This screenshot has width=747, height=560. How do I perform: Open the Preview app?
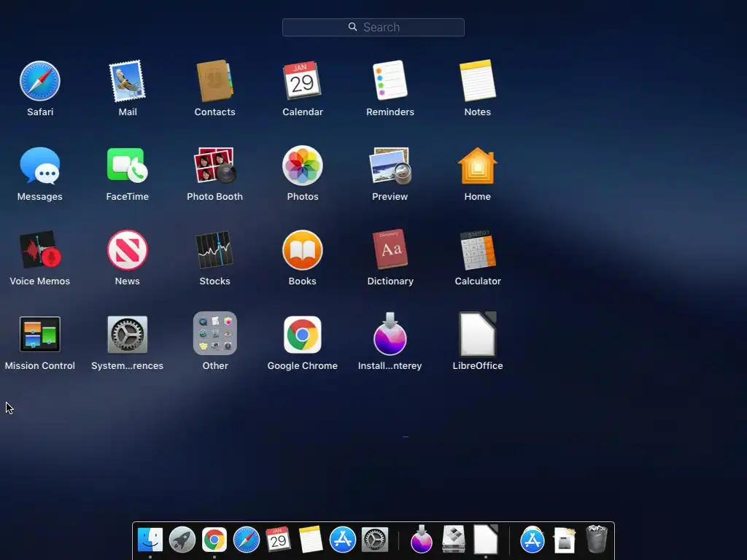pos(390,166)
